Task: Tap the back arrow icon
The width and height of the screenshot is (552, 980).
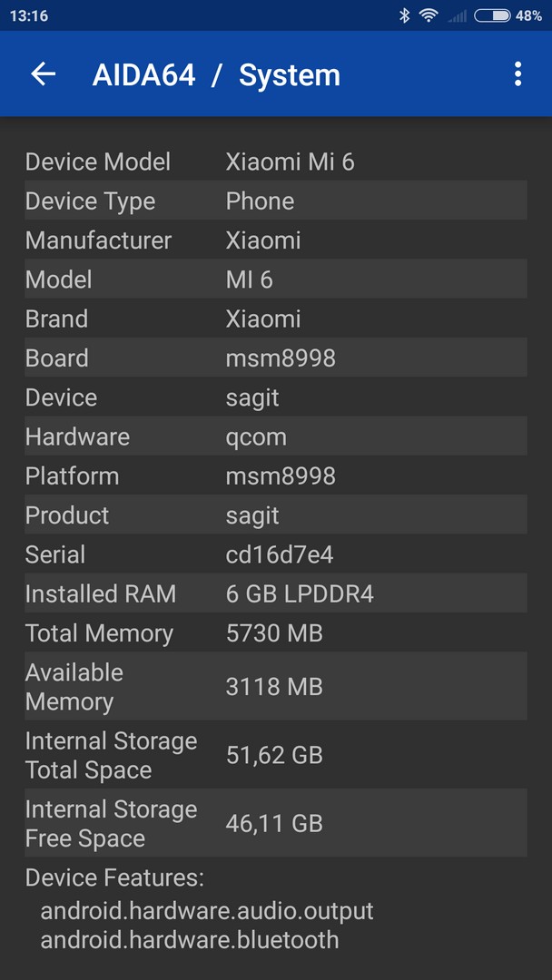Action: (x=44, y=73)
